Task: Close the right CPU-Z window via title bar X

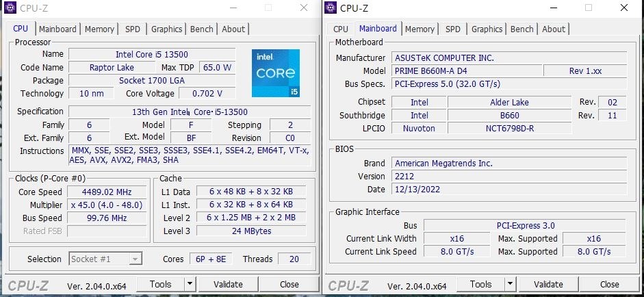Action: tap(624, 8)
